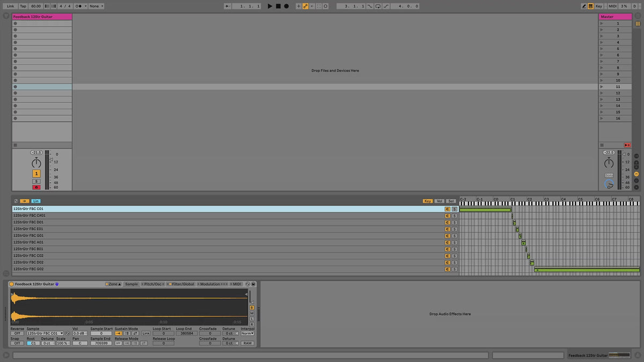Image resolution: width=644 pixels, height=362 pixels.
Task: Click the Sampler device activator circle
Action: click(12, 284)
